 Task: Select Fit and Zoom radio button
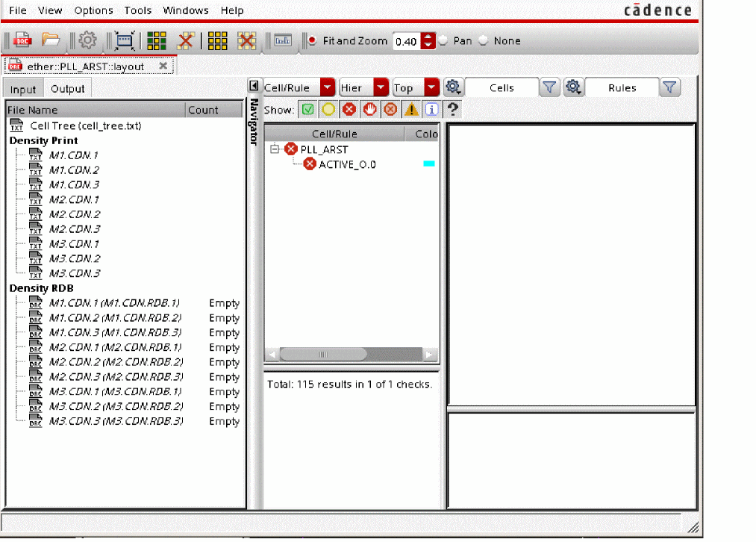[x=312, y=40]
